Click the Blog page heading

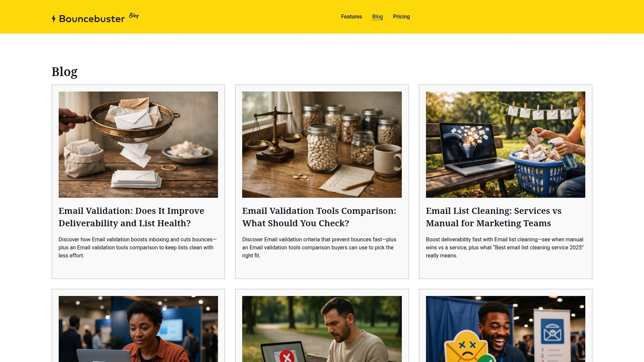point(64,72)
